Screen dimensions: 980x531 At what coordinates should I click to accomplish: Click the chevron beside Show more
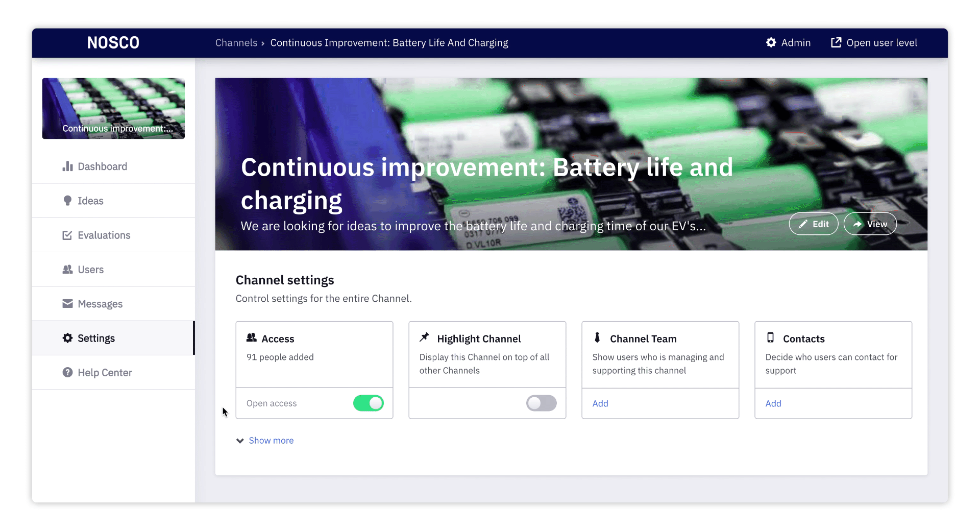pyautogui.click(x=240, y=441)
